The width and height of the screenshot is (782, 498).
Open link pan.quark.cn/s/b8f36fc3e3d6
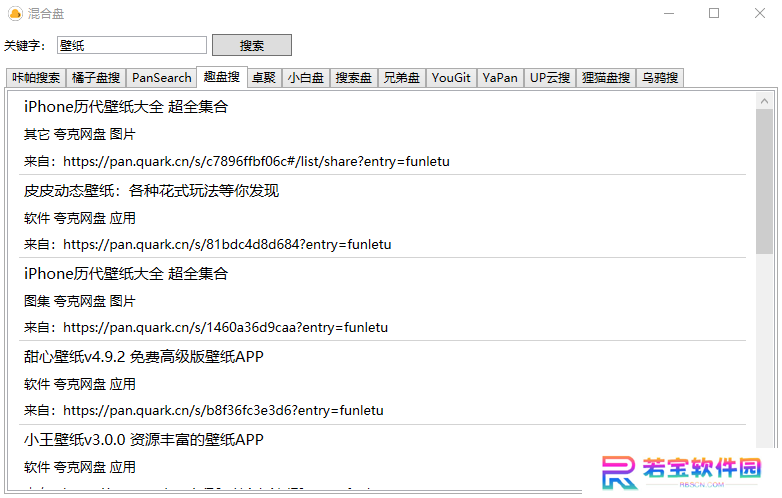[223, 411]
